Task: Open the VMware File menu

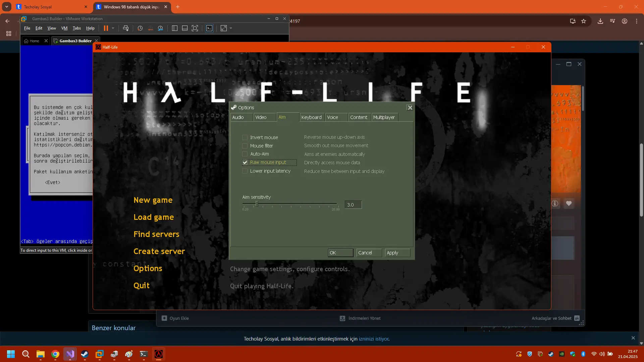Action: [27, 28]
